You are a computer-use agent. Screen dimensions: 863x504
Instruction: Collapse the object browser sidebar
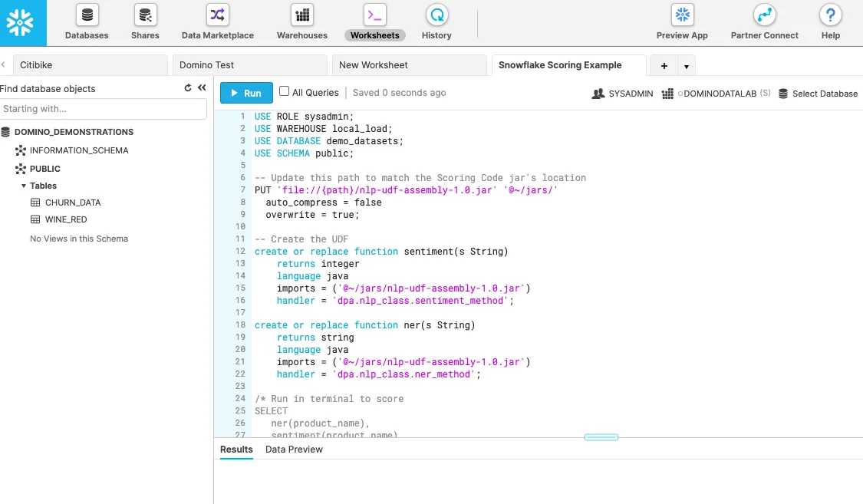click(x=202, y=87)
